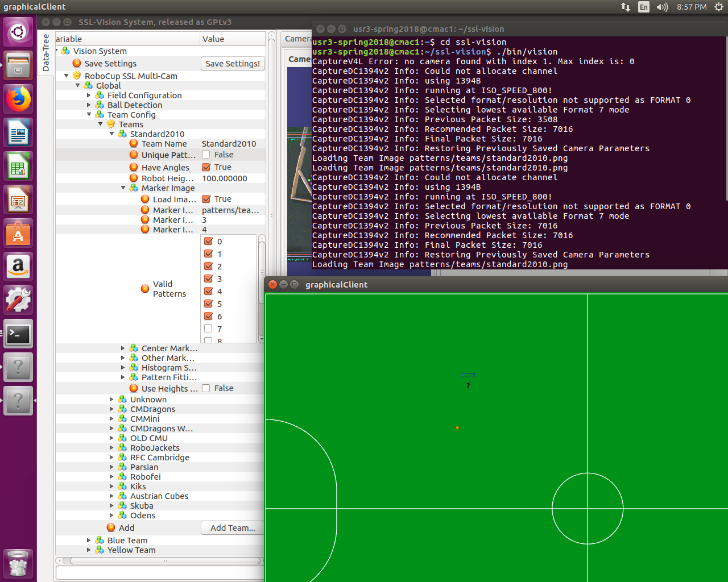728x582 pixels.
Task: Click the orange indicator icon beside Save Settings
Action: pos(76,63)
